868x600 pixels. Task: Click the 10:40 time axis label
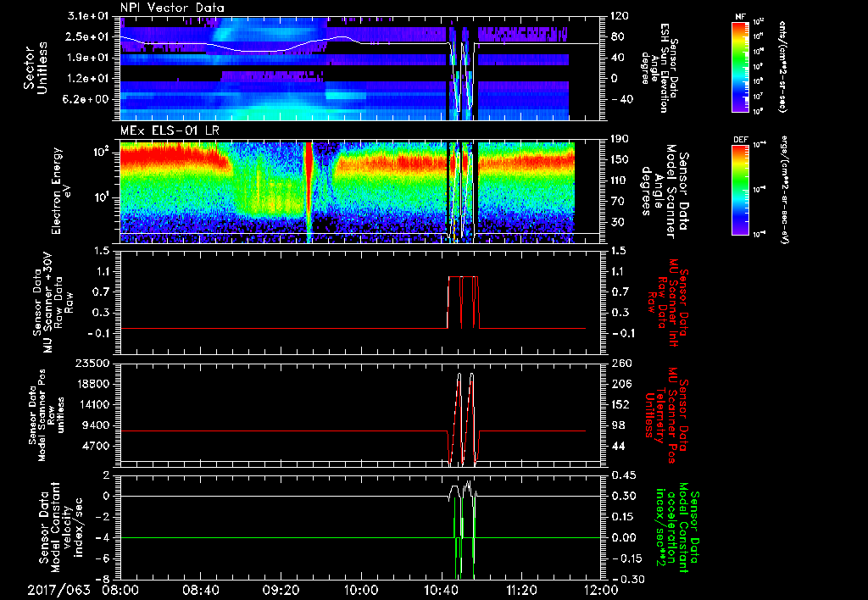[x=442, y=589]
